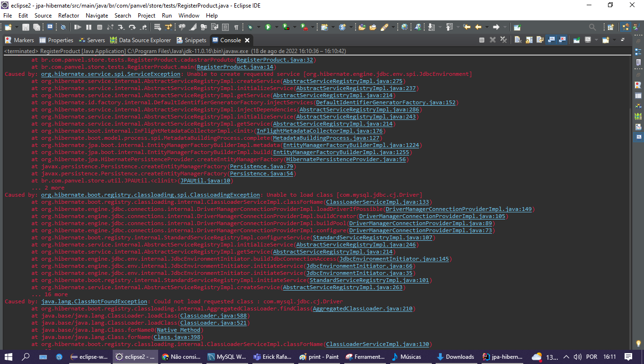Open MySQL Workbench from taskbar

pos(226,357)
